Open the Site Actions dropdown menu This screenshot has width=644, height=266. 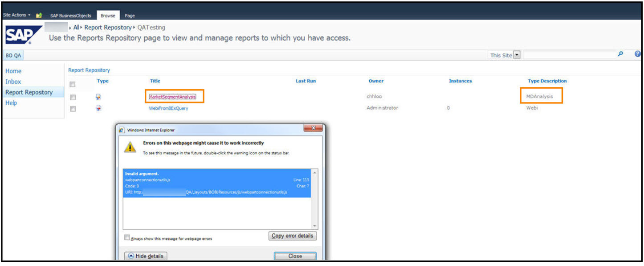coord(17,15)
